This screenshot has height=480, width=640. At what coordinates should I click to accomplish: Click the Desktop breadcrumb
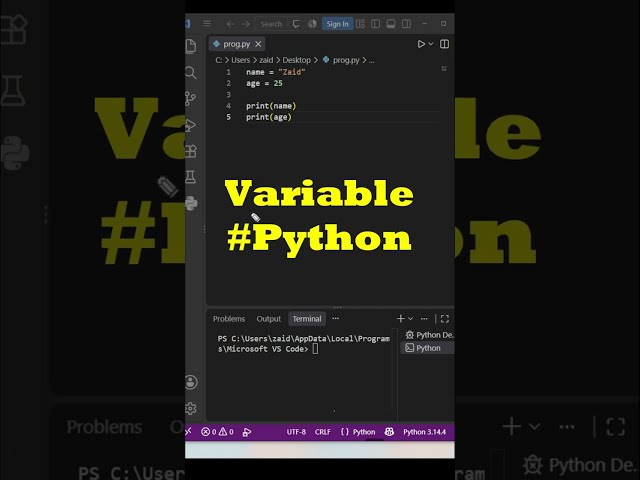point(297,60)
